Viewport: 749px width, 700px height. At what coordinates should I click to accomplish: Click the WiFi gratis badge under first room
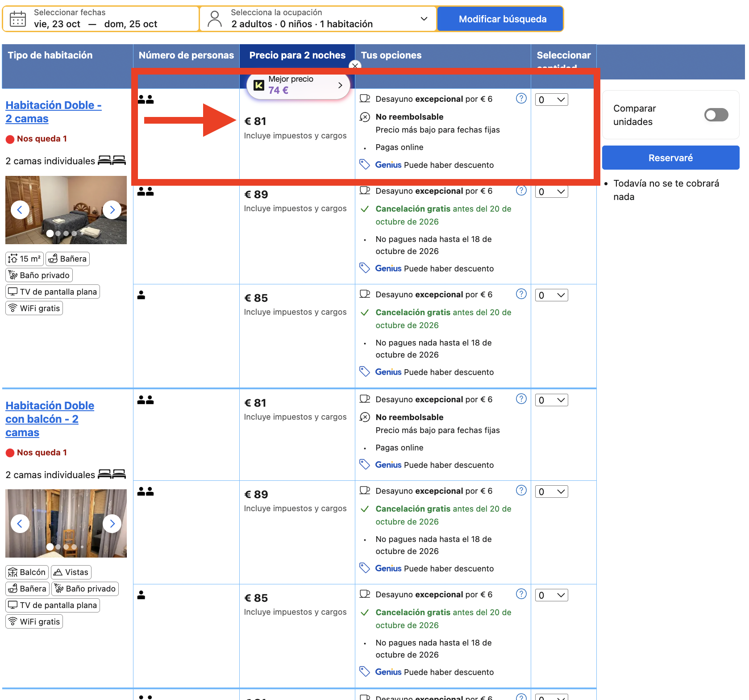[x=34, y=308]
